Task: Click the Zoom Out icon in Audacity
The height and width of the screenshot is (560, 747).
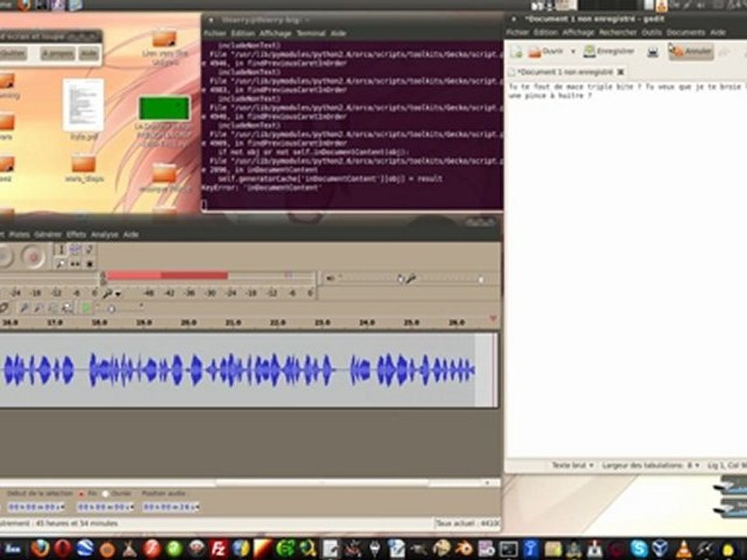Action: 38,309
